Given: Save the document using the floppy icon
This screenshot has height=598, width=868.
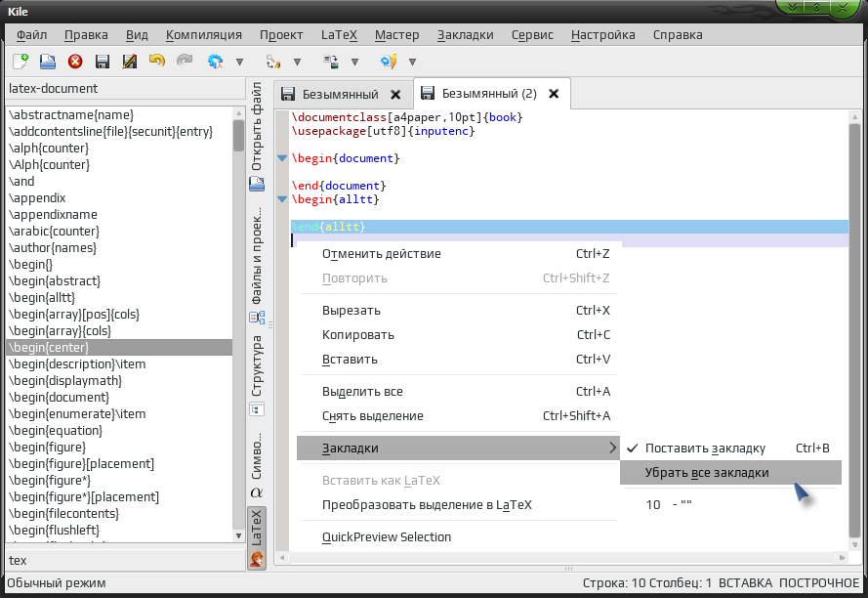Looking at the screenshot, I should click(103, 61).
